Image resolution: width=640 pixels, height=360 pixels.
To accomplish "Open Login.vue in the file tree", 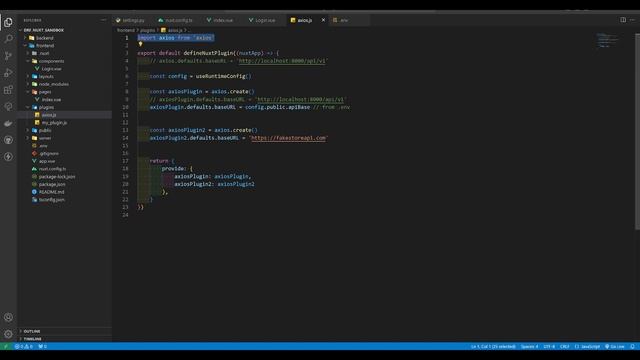I will click(x=51, y=69).
